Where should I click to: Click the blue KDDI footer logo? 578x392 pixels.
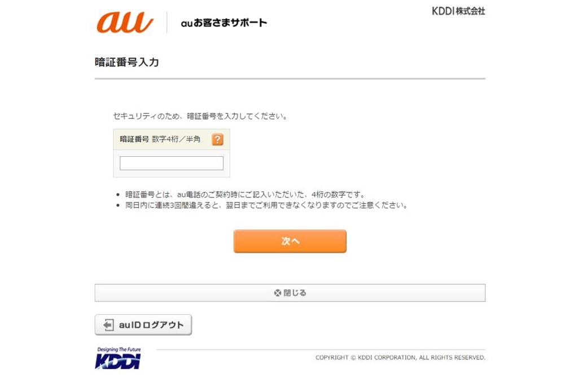(x=118, y=361)
